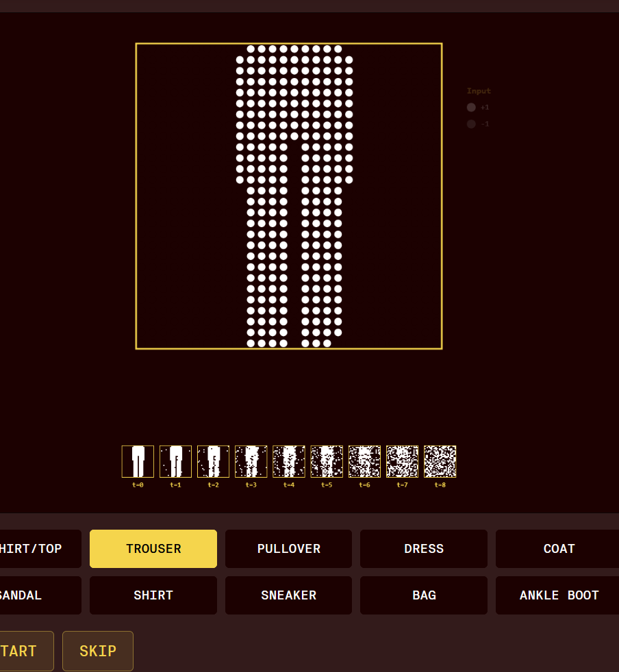
Task: Pick the DRESS class button
Action: (424, 549)
